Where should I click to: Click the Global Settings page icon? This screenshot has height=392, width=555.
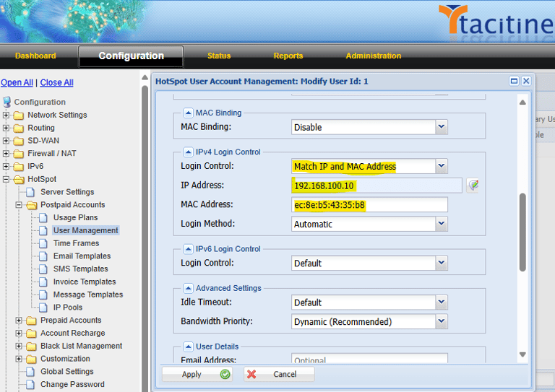(x=30, y=372)
